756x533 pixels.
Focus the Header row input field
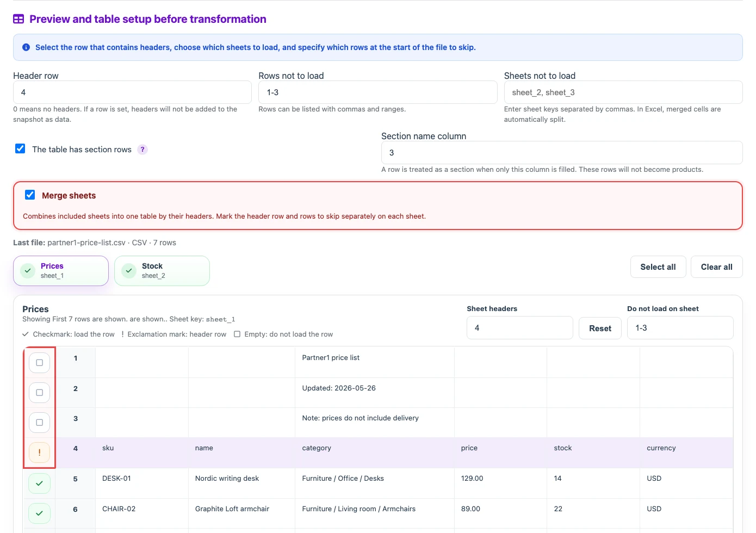pyautogui.click(x=132, y=92)
